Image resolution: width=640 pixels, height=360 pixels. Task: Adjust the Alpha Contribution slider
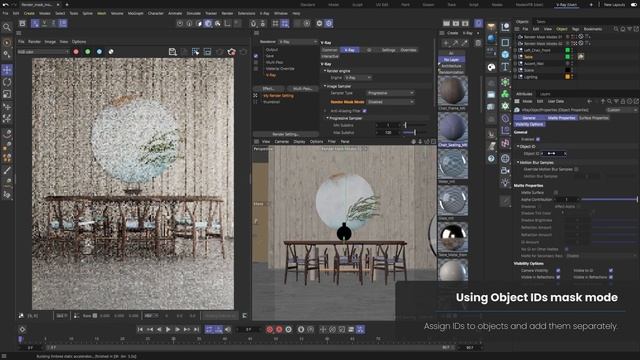(609, 200)
